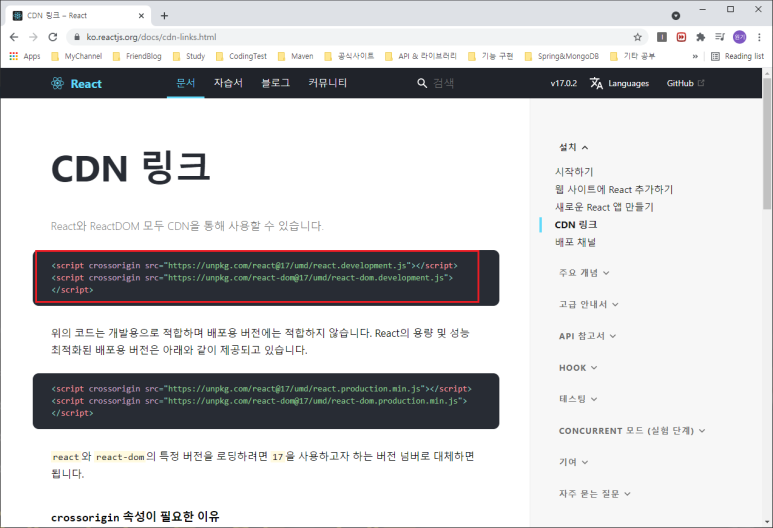Open the 기타 공부 bookmark folder
Viewport: 773px width, 528px height.
point(633,56)
